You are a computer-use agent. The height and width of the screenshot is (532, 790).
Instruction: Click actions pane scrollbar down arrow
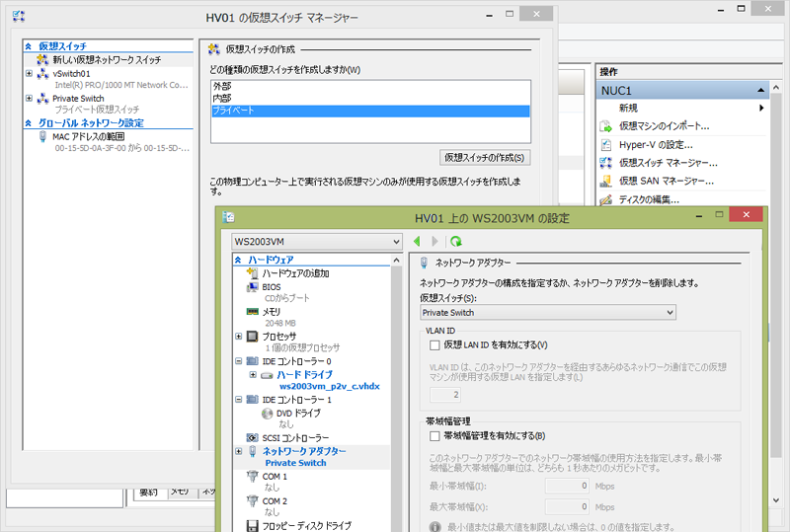[776, 499]
